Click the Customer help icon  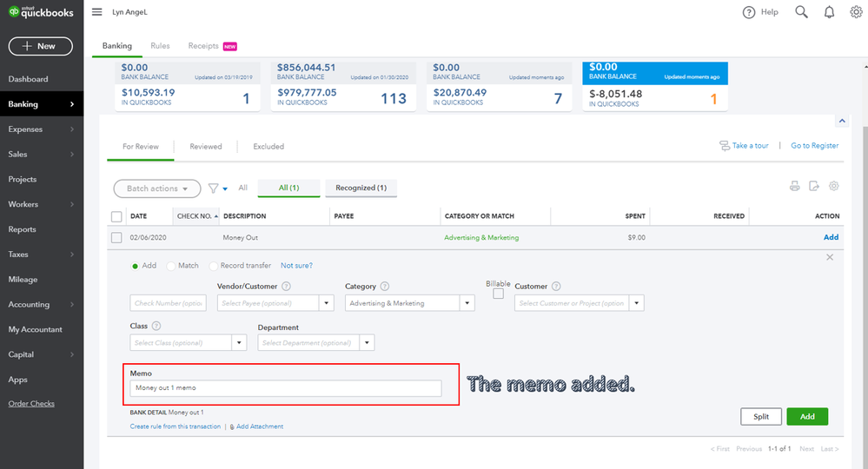[x=556, y=287]
